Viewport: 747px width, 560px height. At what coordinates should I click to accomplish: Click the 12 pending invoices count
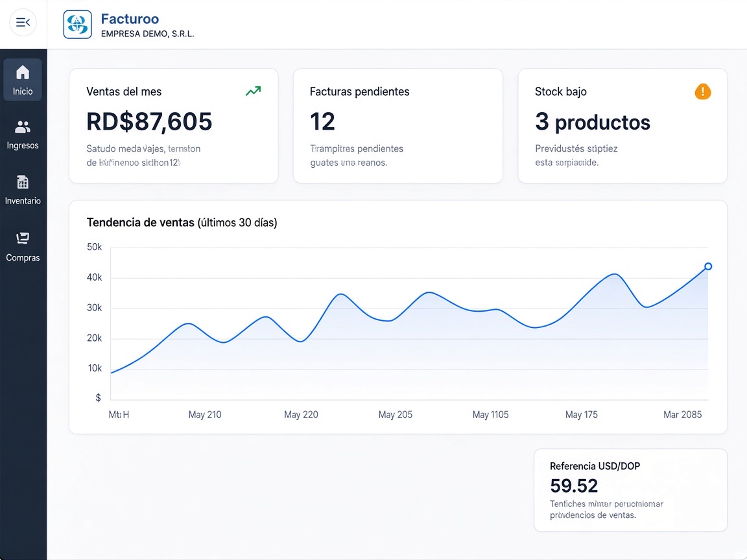[x=322, y=121]
